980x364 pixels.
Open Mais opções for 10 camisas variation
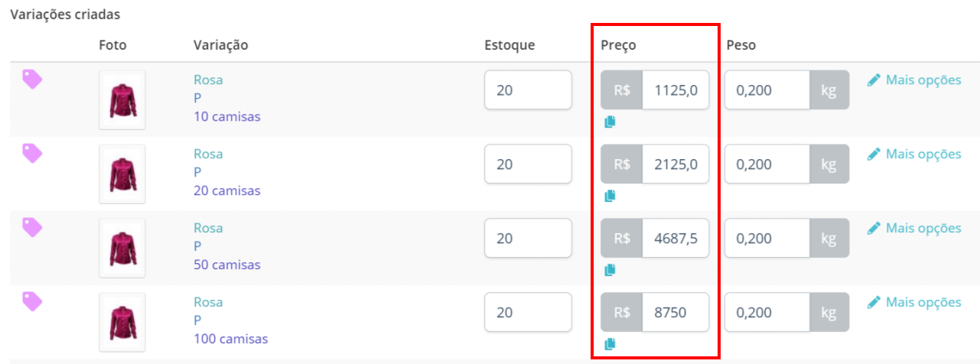[914, 80]
